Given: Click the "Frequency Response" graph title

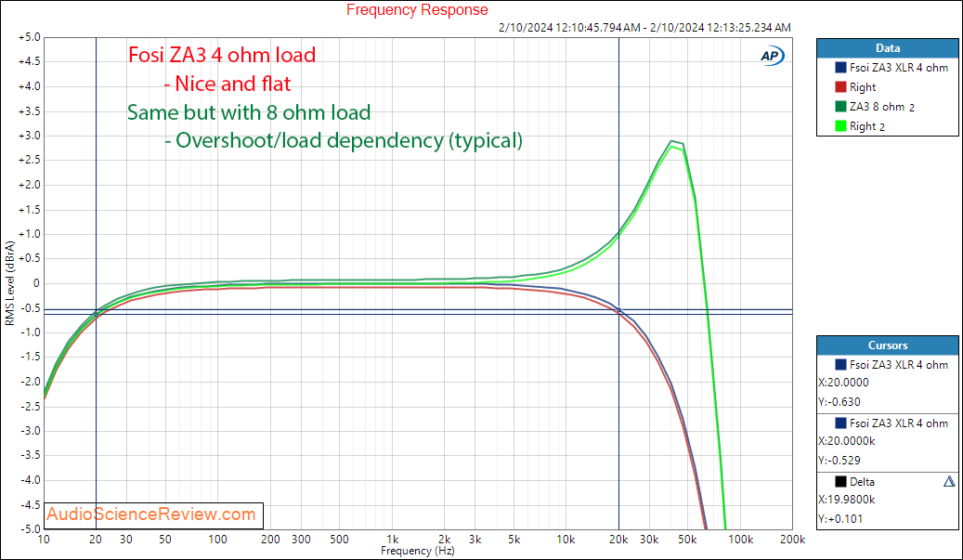Looking at the screenshot, I should click(x=417, y=10).
